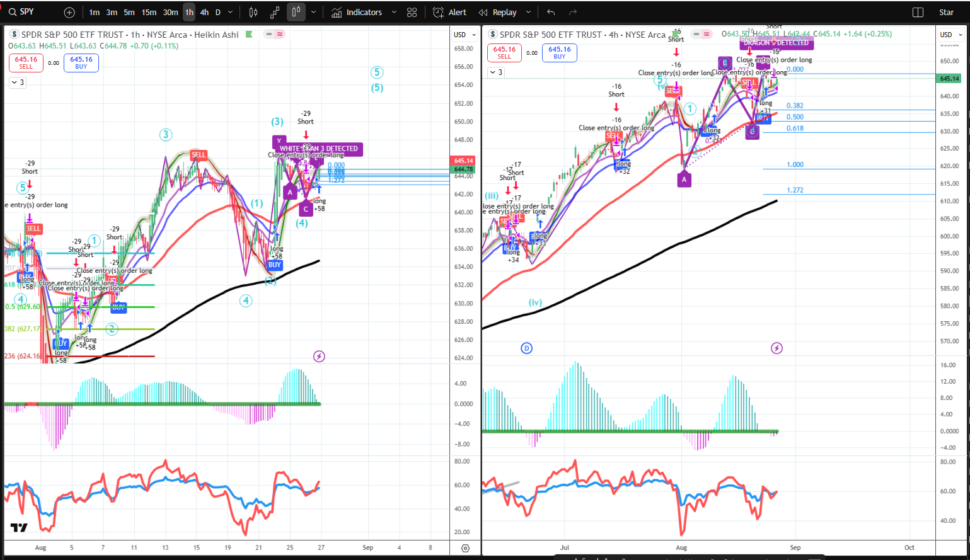Open the USD currency dropdown on 4h chart

(x=951, y=35)
